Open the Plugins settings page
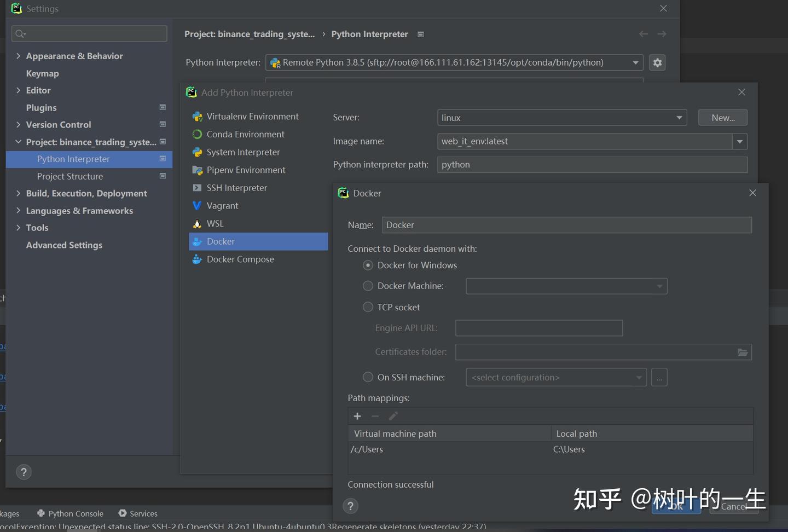 click(x=41, y=108)
